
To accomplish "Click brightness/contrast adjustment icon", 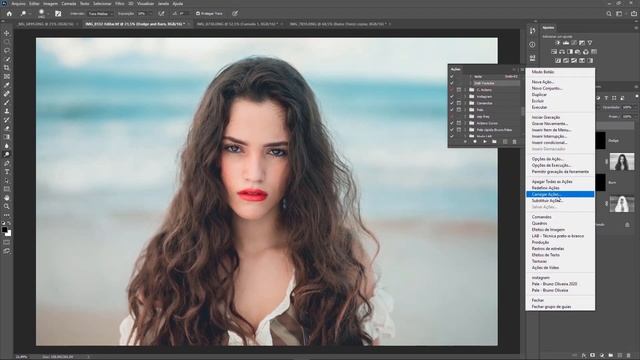I will click(x=558, y=43).
